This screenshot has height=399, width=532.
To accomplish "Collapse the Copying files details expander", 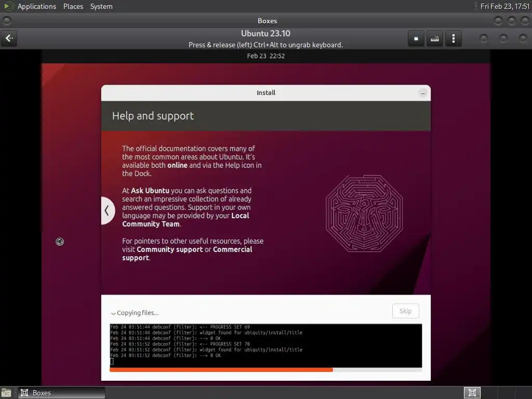I will point(135,313).
